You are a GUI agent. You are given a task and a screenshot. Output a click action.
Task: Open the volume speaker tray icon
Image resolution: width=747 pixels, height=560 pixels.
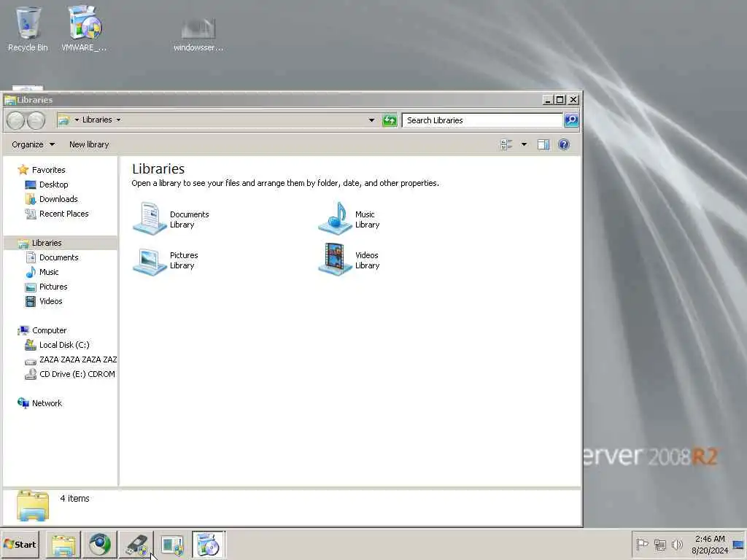pos(677,544)
